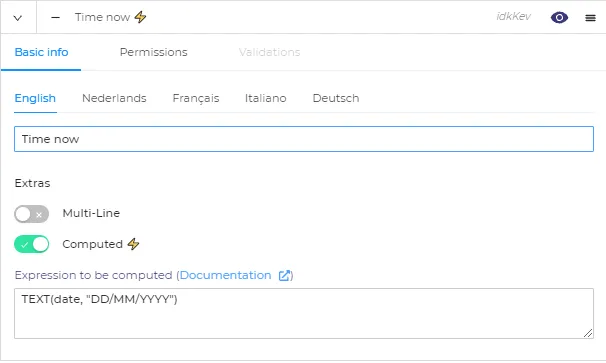The width and height of the screenshot is (606, 363).
Task: Click the idkKev identifier text
Action: (514, 16)
